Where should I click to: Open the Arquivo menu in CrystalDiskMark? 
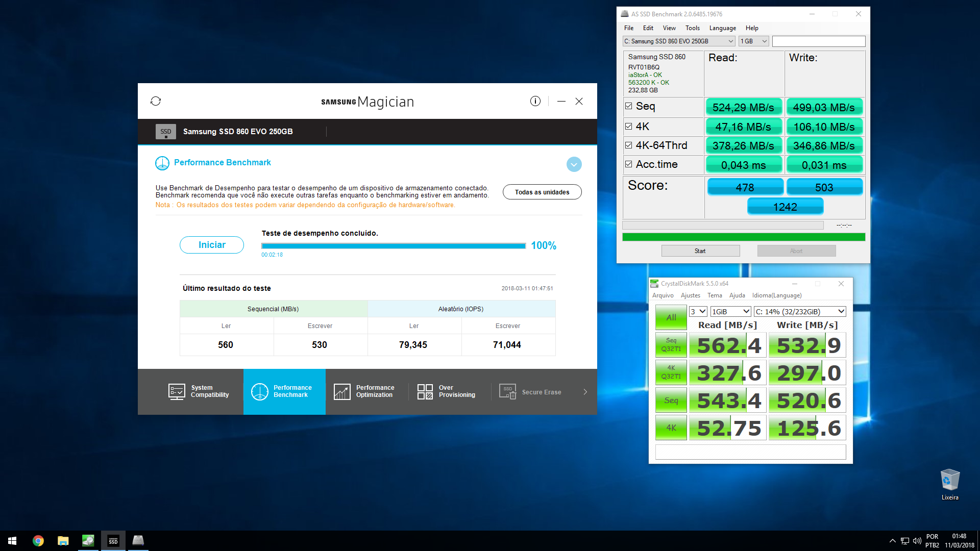coord(663,295)
